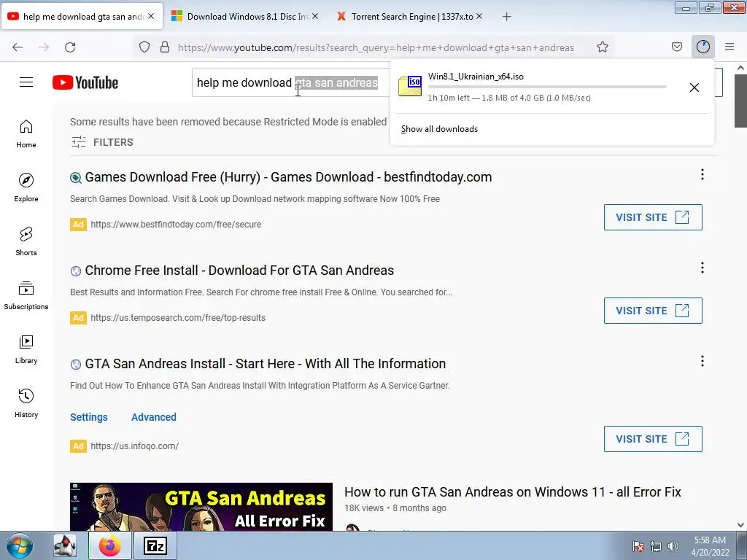Viewport: 747px width, 560px height.
Task: Click VISIT SITE for bestfindtoday.com ad
Action: click(x=653, y=217)
